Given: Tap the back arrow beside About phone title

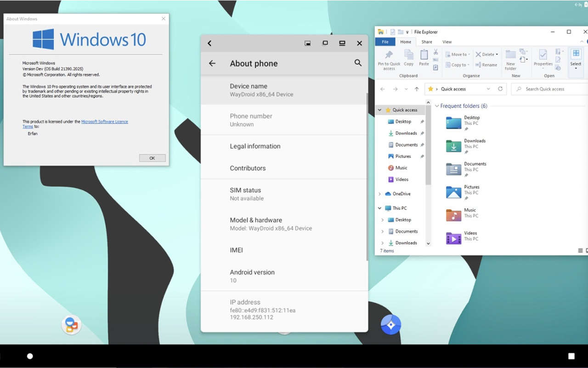Looking at the screenshot, I should pyautogui.click(x=212, y=63).
